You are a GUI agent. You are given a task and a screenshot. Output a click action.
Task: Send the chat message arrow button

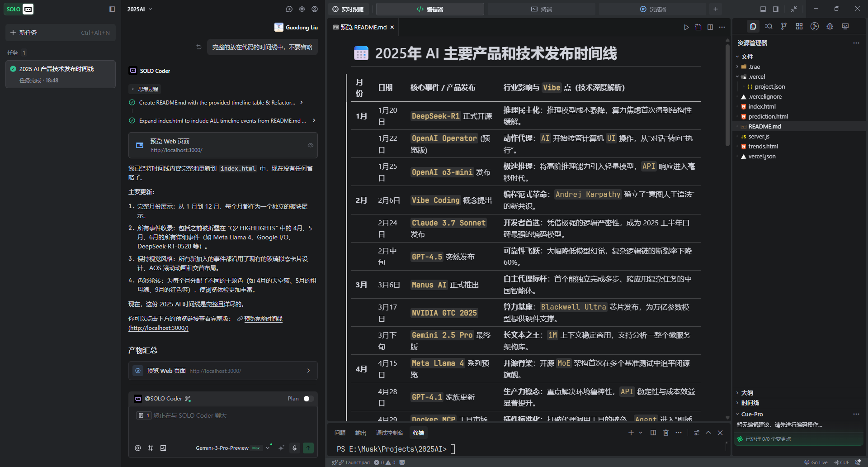[308, 448]
